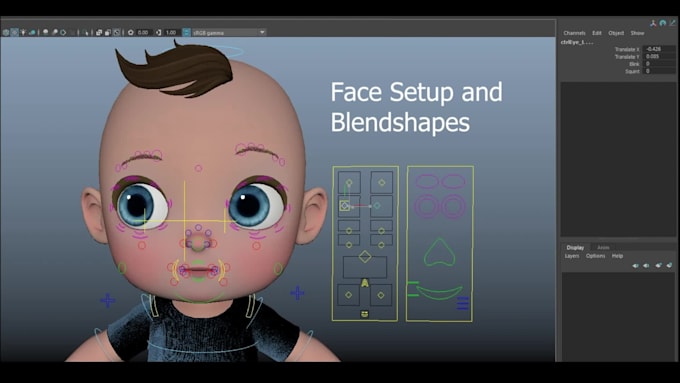Open the Show menu in Channel Box
Viewport: 680px width, 383px height.
click(637, 33)
